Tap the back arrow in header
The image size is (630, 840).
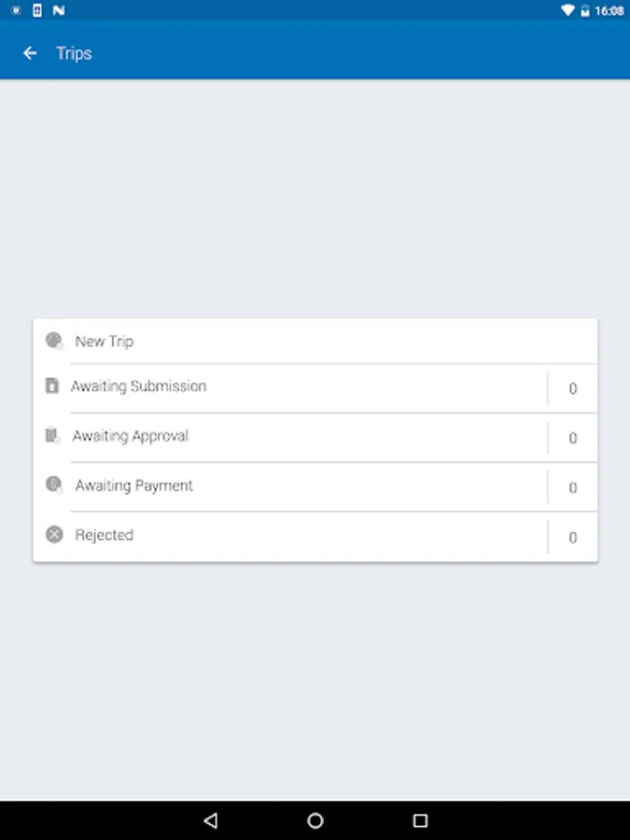[x=30, y=53]
